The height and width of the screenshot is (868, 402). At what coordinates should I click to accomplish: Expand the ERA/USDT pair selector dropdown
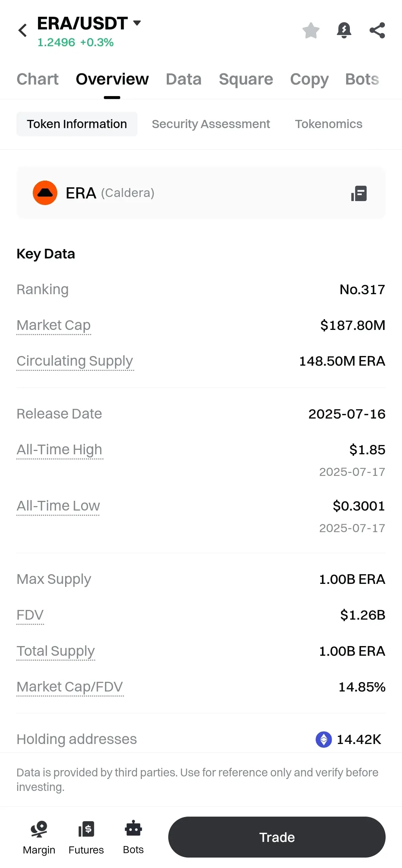pos(137,23)
